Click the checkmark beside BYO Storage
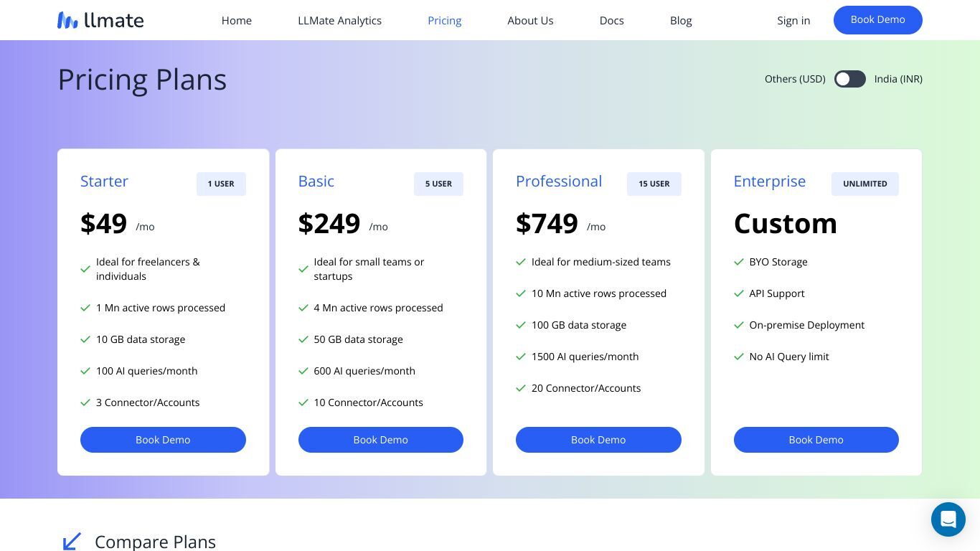 click(x=739, y=262)
